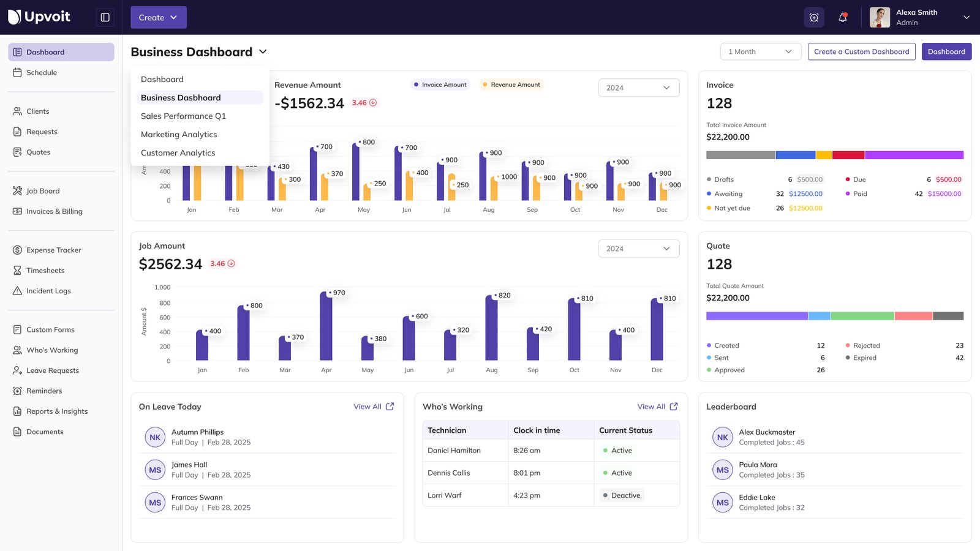Open the 1 Month period dropdown

coord(760,51)
